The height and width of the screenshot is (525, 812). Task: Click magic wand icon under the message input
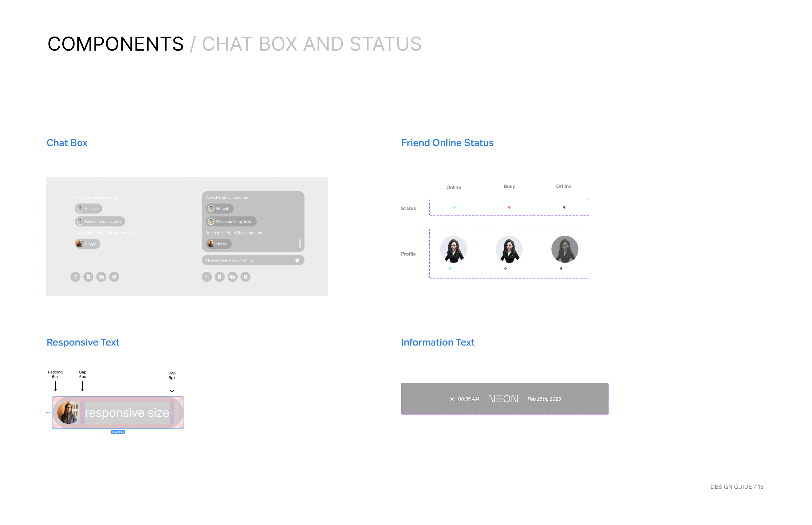(x=207, y=277)
